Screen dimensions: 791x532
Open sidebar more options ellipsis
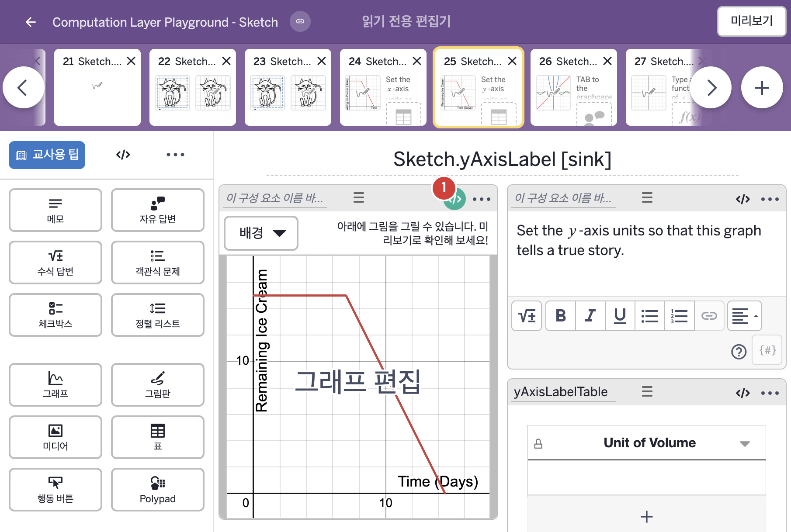click(175, 155)
